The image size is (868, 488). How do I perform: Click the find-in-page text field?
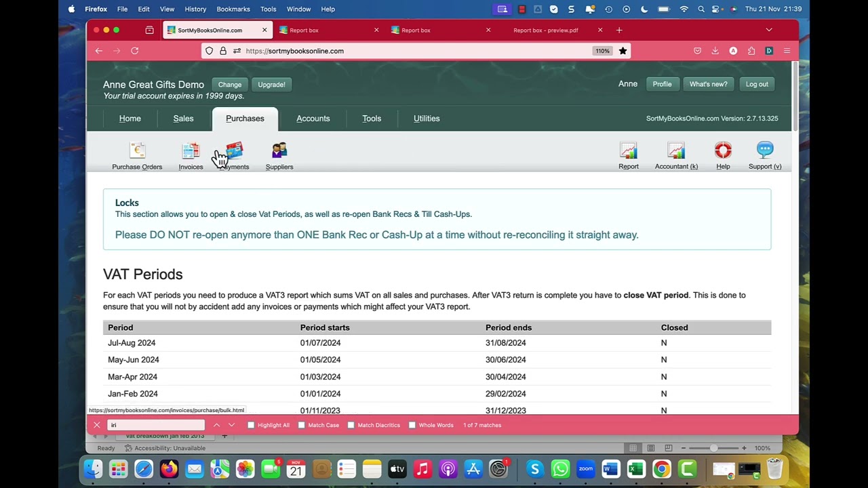(x=155, y=425)
